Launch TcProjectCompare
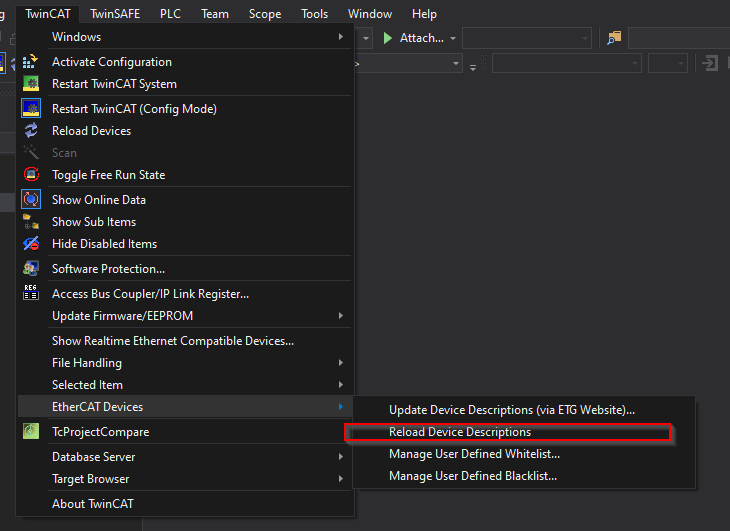Viewport: 730px width, 531px height. [x=185, y=431]
